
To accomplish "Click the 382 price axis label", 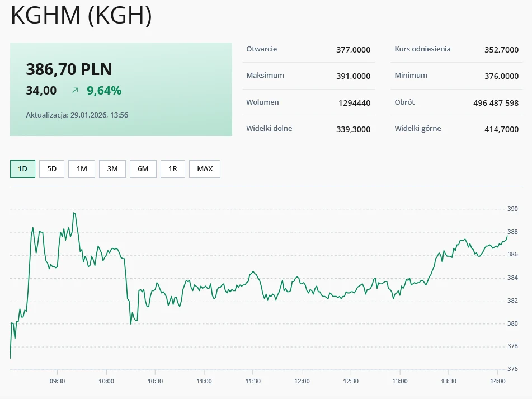I will coord(512,301).
